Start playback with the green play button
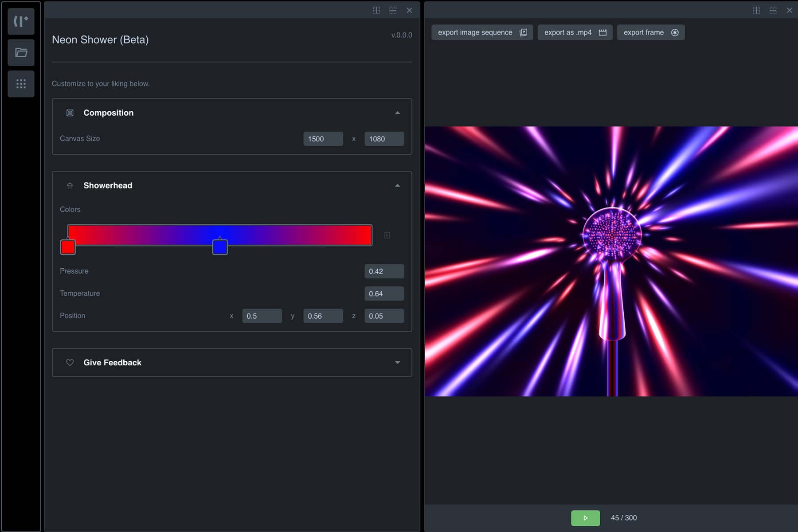Screen dimensions: 798x532 (586, 518)
